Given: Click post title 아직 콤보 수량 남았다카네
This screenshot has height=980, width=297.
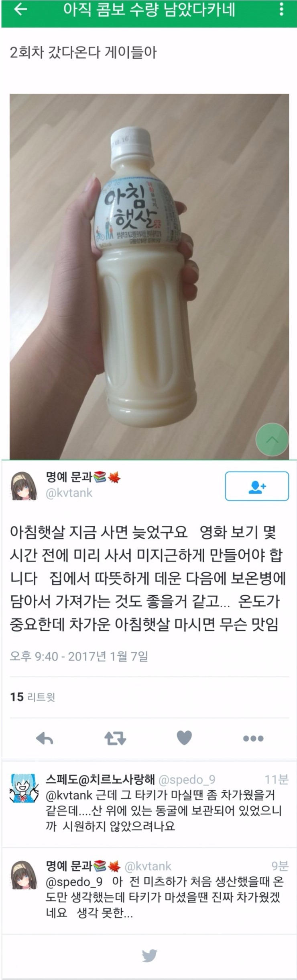Looking at the screenshot, I should coord(149,10).
